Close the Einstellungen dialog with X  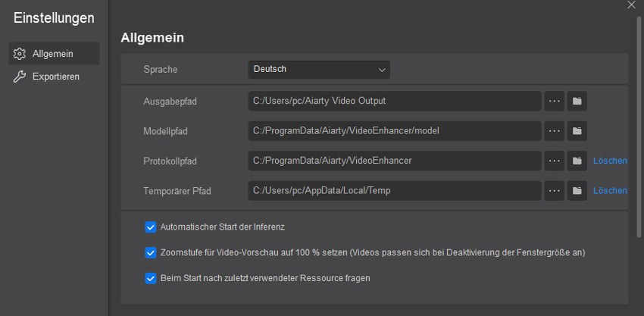point(631,5)
